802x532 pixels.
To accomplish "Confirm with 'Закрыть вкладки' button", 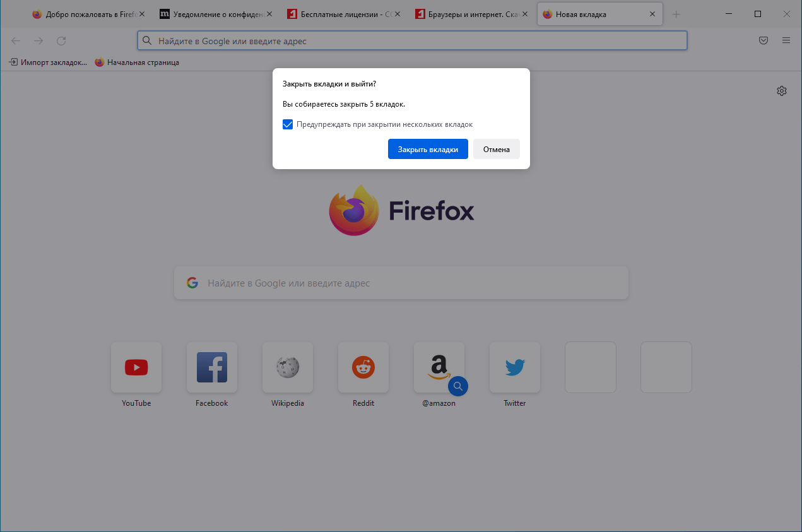I will click(x=428, y=150).
